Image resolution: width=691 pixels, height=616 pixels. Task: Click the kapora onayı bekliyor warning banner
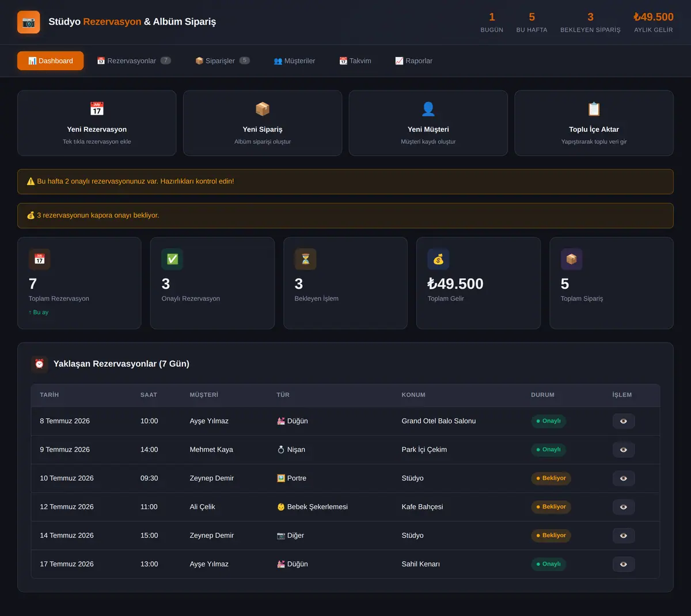pos(345,215)
